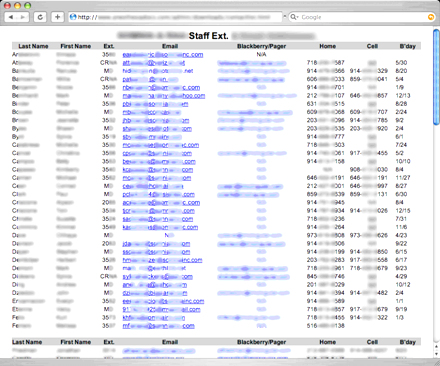Viewport: 440px width, 366px height.
Task: Focus the http:// address bar field
Action: click(175, 17)
